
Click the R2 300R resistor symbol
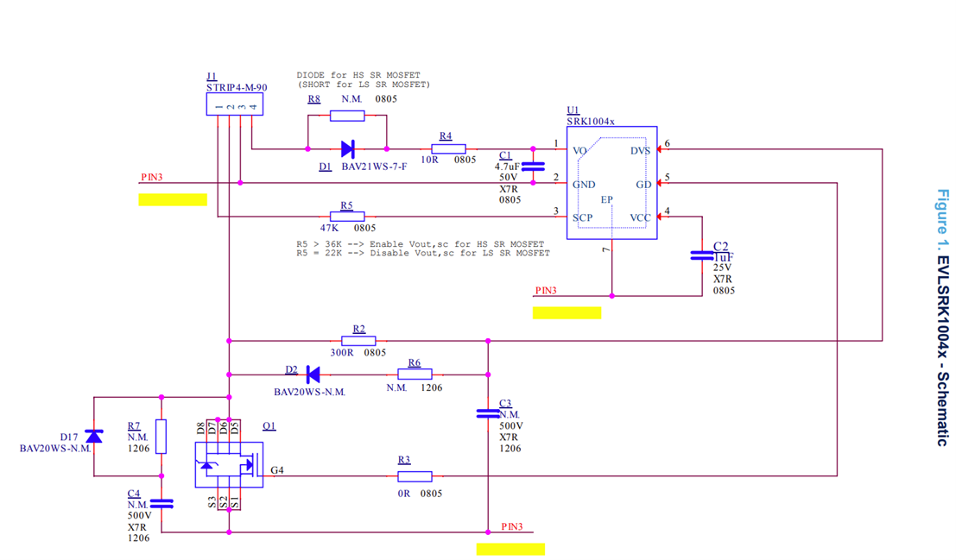tap(358, 341)
